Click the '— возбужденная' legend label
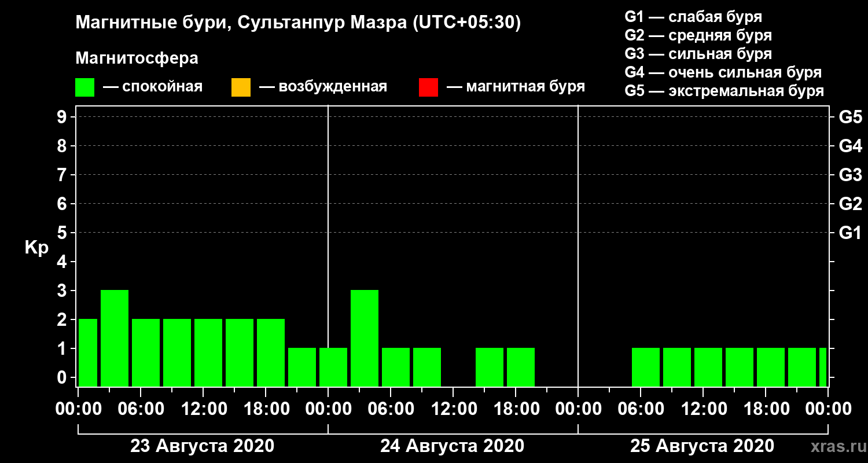This screenshot has width=868, height=463. pos(323,87)
